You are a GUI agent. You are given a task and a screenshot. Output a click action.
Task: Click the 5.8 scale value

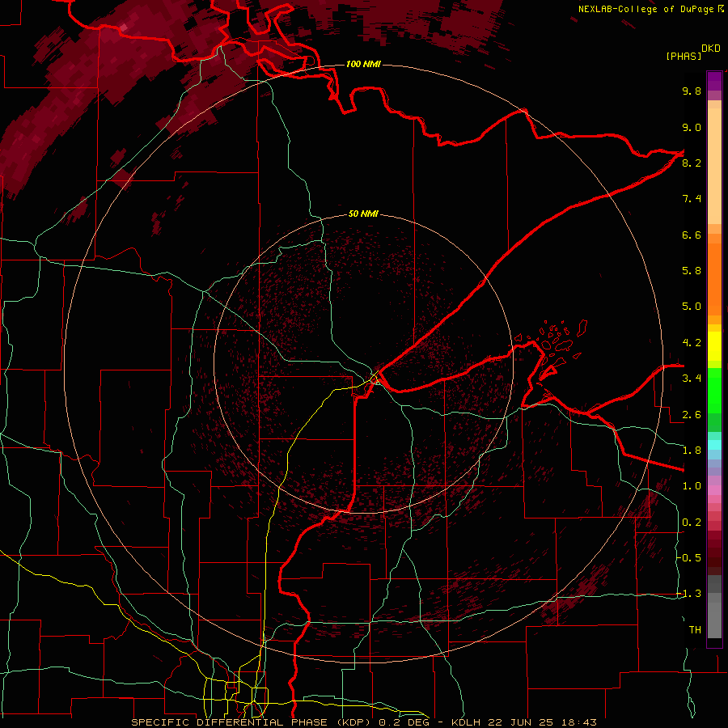click(x=692, y=271)
